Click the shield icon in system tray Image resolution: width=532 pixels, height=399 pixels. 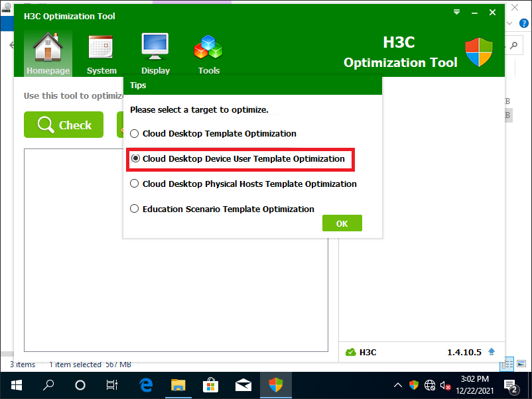[x=413, y=385]
